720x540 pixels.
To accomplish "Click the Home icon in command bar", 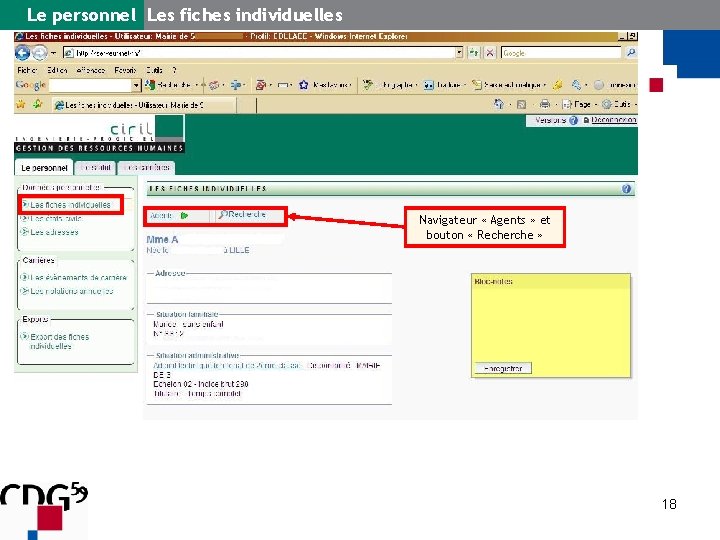I will coord(499,104).
